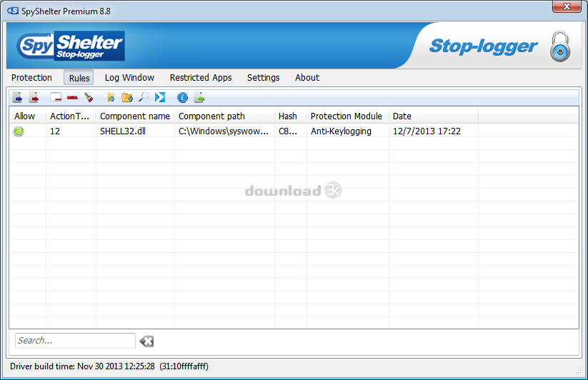
Task: Click the padlock icon in the header
Action: tap(560, 46)
